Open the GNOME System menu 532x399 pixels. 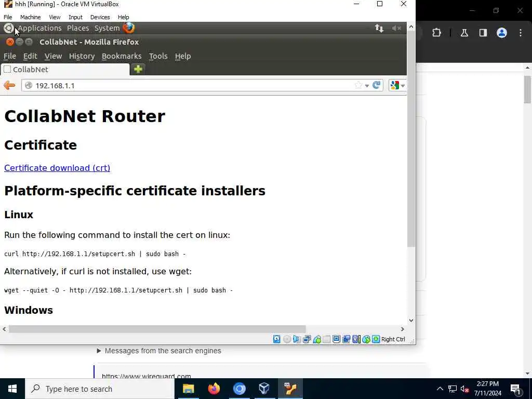107,28
